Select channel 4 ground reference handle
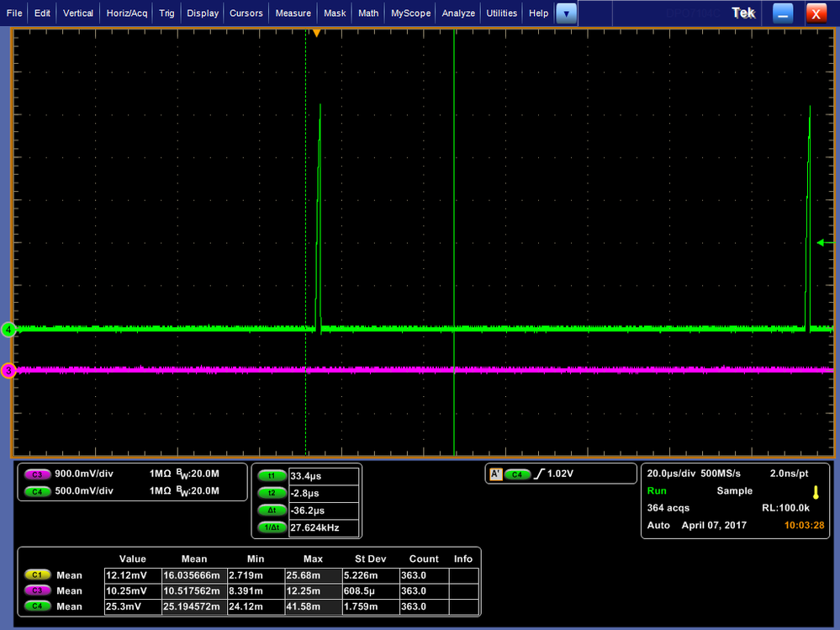The width and height of the screenshot is (840, 630). click(x=8, y=330)
